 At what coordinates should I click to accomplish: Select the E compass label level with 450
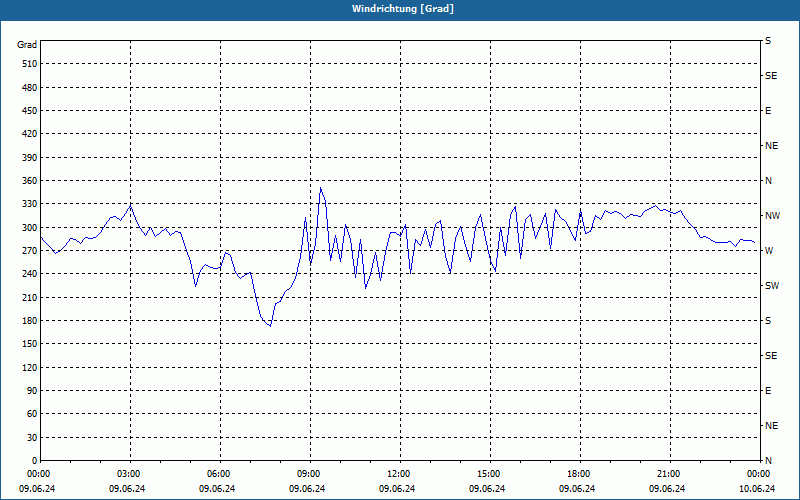(x=768, y=111)
